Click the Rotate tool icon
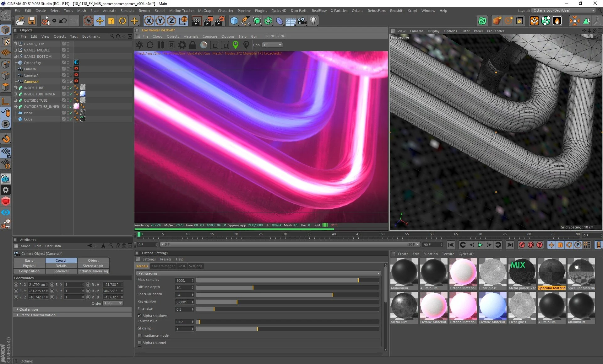Image resolution: width=603 pixels, height=364 pixels. pos(122,21)
